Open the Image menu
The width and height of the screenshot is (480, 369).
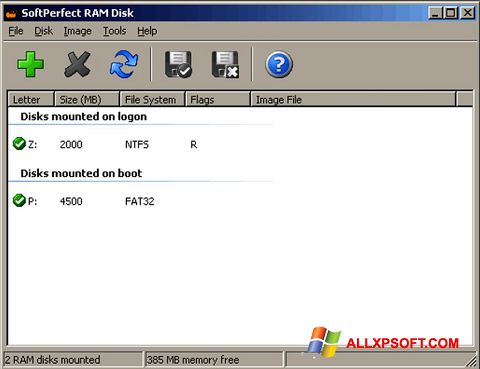77,31
